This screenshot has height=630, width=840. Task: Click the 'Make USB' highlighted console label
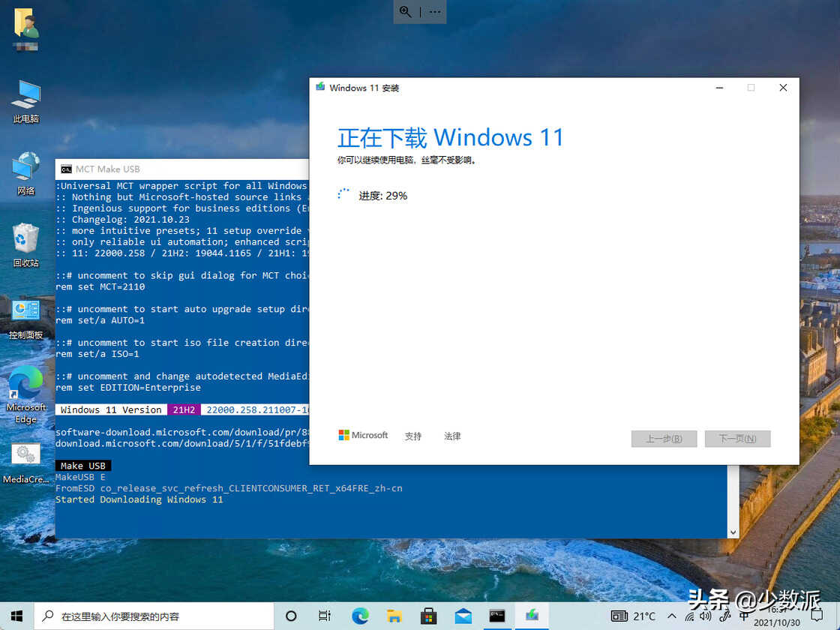(83, 466)
